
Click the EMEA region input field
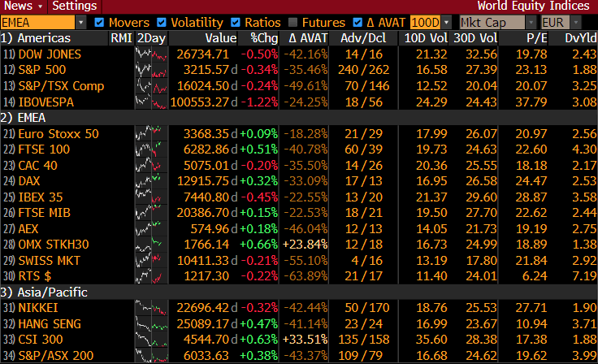tap(37, 23)
